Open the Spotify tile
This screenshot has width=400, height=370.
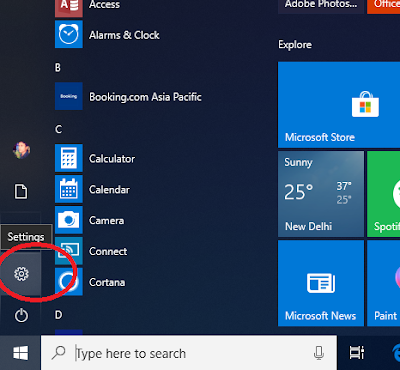click(x=384, y=194)
